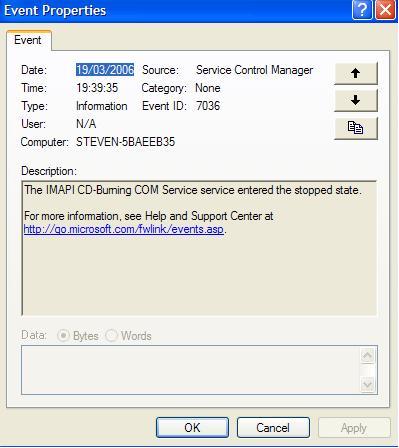399x448 pixels.
Task: Open the go.microsoft.com events link
Action: click(x=124, y=230)
